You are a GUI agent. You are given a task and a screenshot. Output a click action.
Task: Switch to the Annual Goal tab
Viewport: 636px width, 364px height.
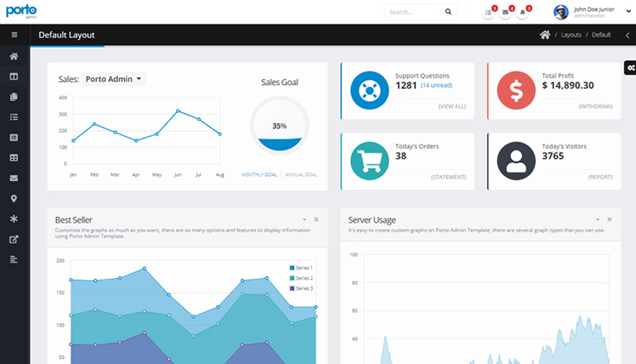302,174
